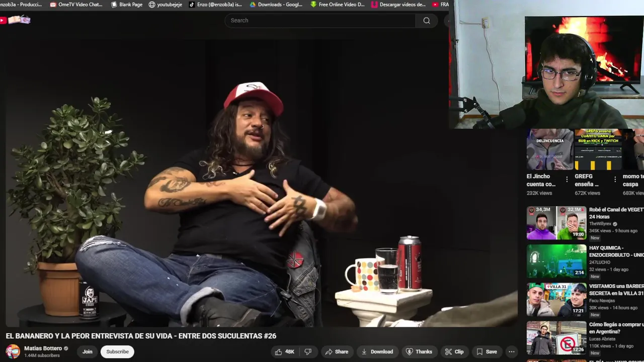The width and height of the screenshot is (644, 362).
Task: Send Thanks to the creator
Action: 419,351
